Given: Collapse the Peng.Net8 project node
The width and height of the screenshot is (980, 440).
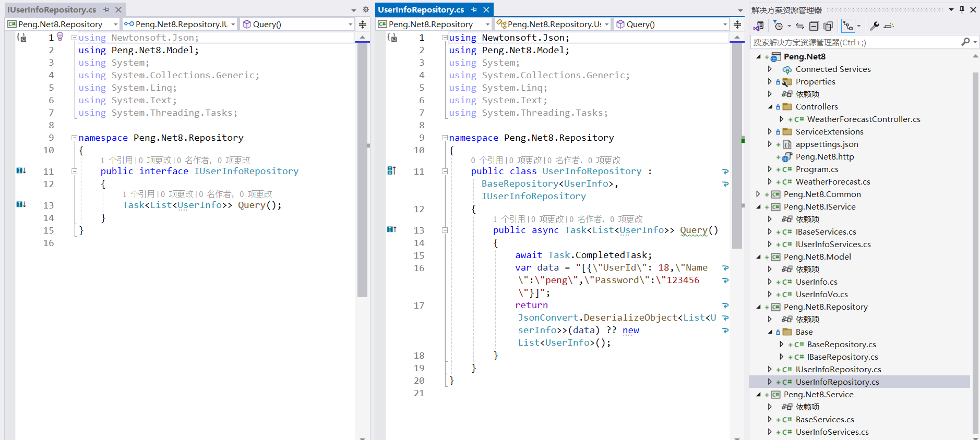Looking at the screenshot, I should pyautogui.click(x=758, y=57).
